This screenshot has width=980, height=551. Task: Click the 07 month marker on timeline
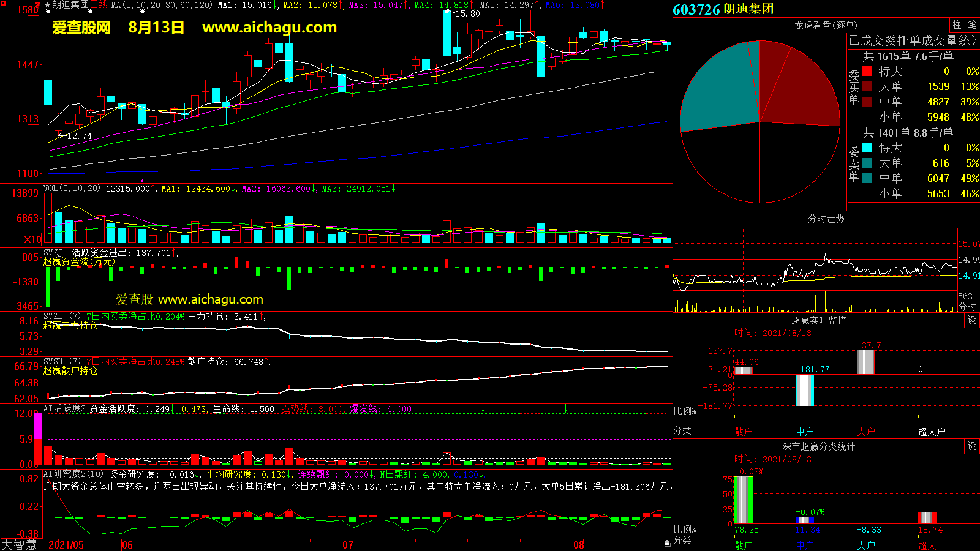tap(347, 545)
